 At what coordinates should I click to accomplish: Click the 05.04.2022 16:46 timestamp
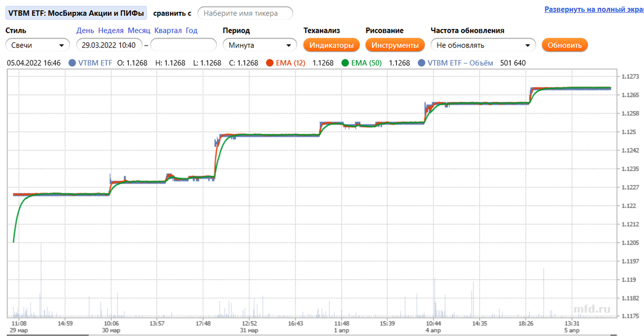pyautogui.click(x=34, y=63)
